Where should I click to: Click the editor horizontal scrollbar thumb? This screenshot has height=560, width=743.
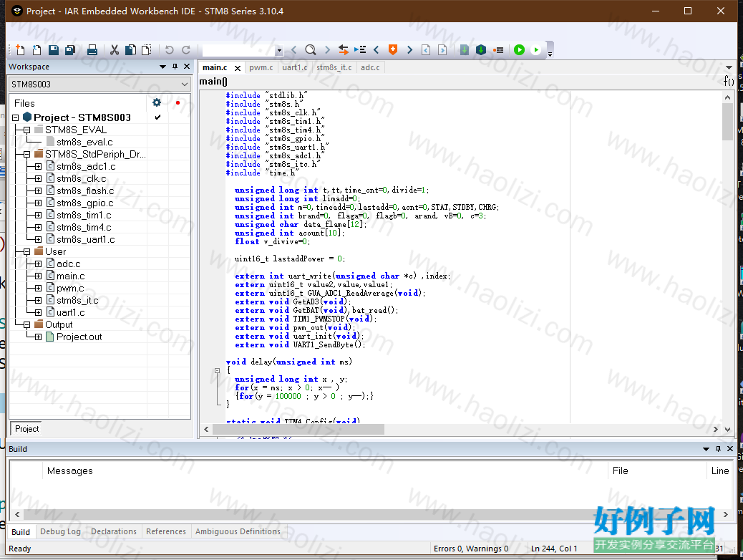point(298,429)
